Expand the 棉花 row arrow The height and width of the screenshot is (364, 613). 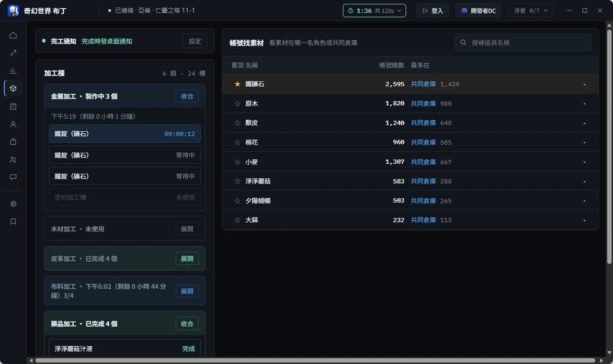point(585,143)
